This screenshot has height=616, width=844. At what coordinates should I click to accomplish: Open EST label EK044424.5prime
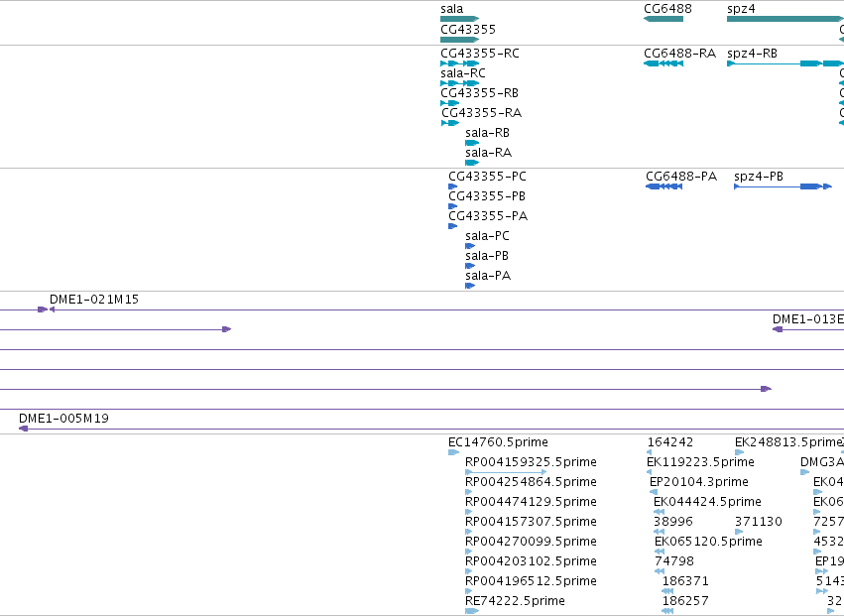[x=707, y=502]
